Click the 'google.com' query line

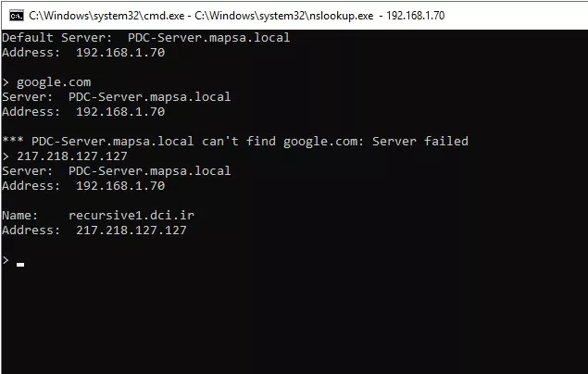54,82
